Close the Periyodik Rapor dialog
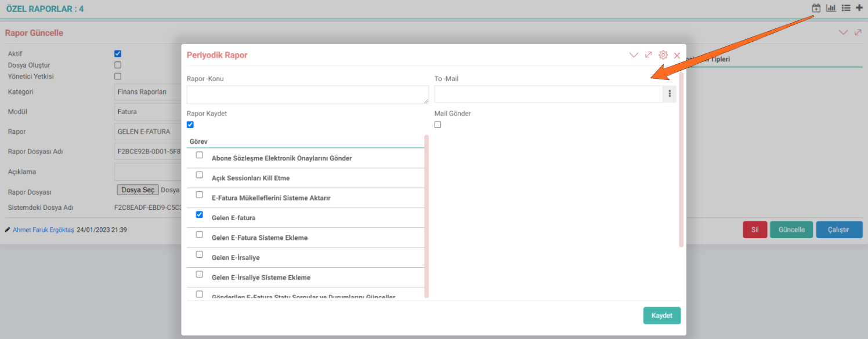Image resolution: width=868 pixels, height=339 pixels. point(677,56)
